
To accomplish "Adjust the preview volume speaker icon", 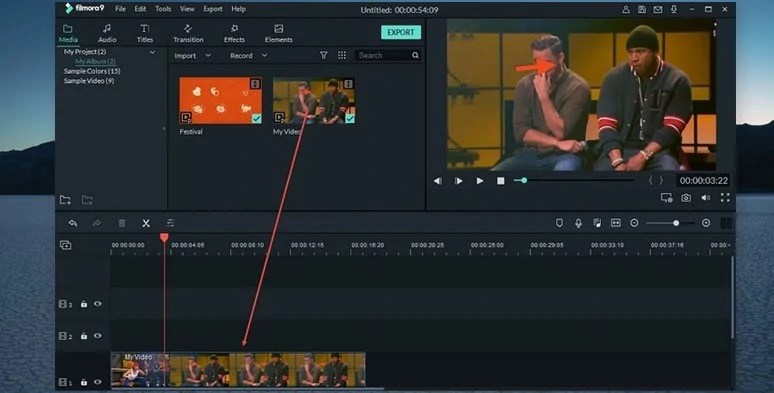I will pos(706,198).
